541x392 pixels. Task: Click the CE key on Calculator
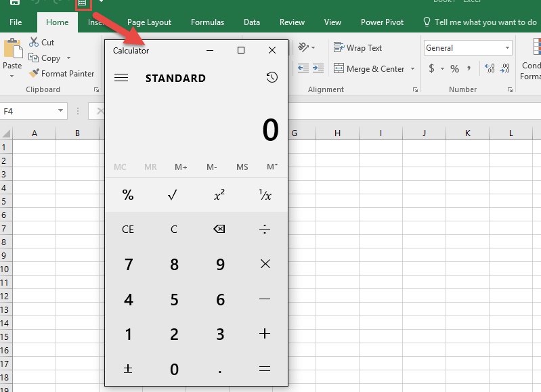coord(128,229)
